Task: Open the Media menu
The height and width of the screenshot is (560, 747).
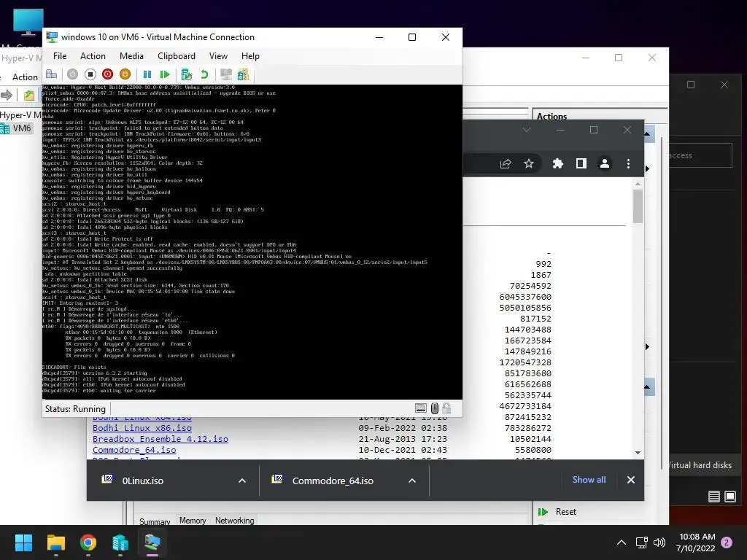Action: click(x=131, y=56)
